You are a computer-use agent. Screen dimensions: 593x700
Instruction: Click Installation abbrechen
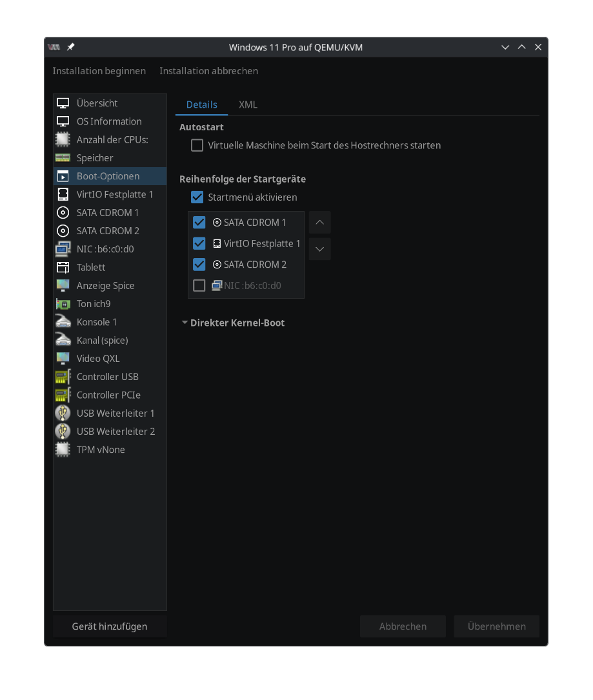click(208, 71)
